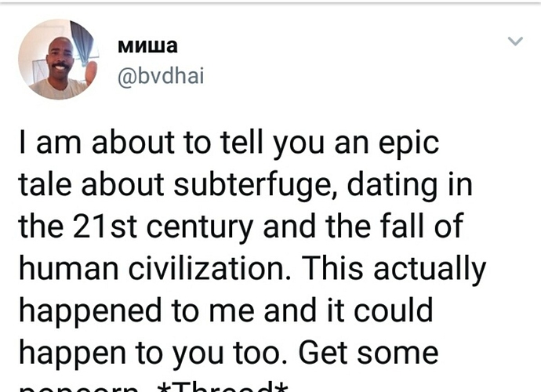The width and height of the screenshot is (541, 392).
Task: Click the word "happened" in the tweet
Action: tap(90, 311)
